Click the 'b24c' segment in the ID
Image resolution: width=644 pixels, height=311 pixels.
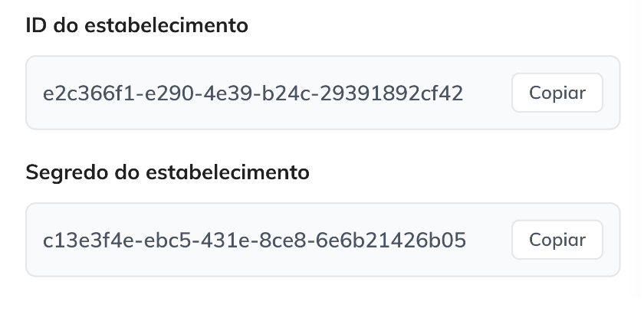(286, 93)
